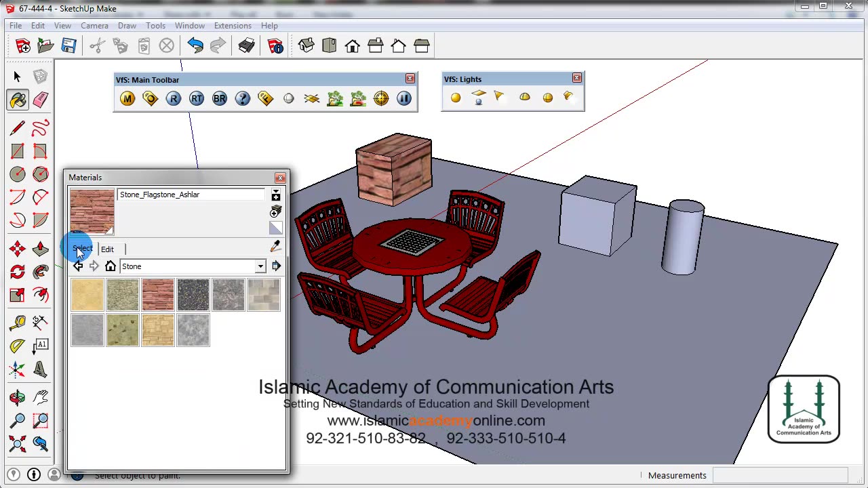Open V-Ray help question mark icon

tap(243, 99)
